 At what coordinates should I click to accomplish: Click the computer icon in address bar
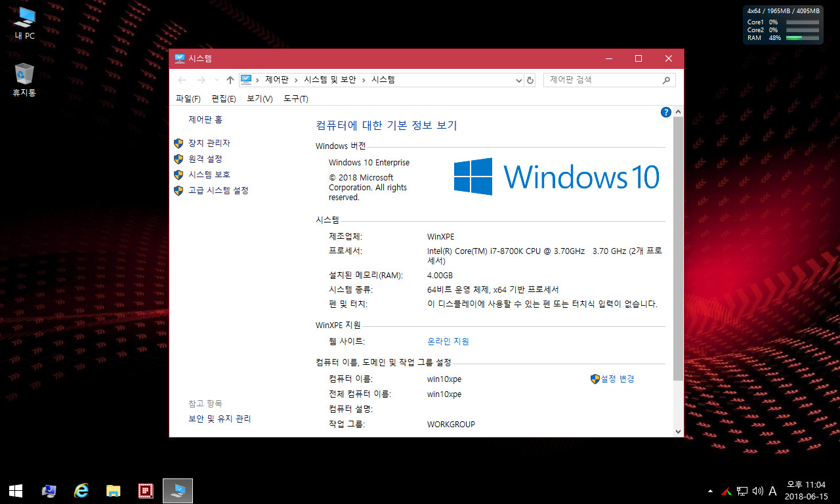[246, 79]
